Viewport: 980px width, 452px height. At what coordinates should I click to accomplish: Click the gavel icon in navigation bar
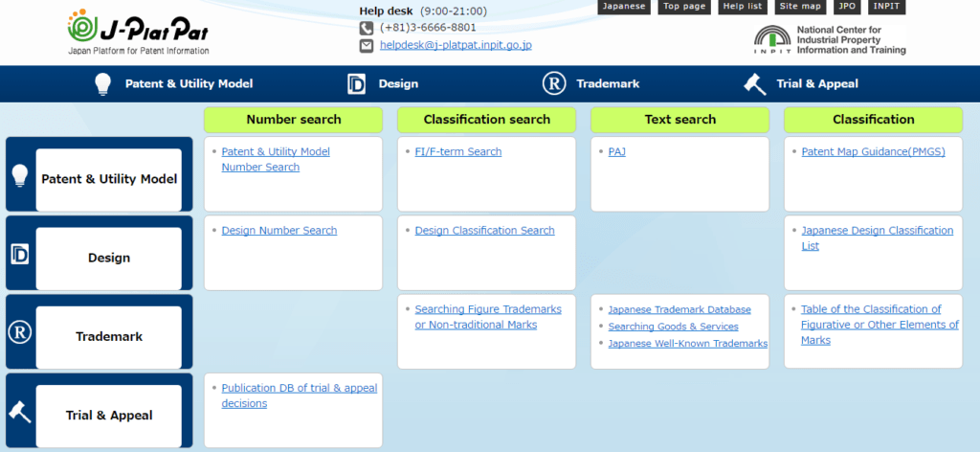[756, 83]
